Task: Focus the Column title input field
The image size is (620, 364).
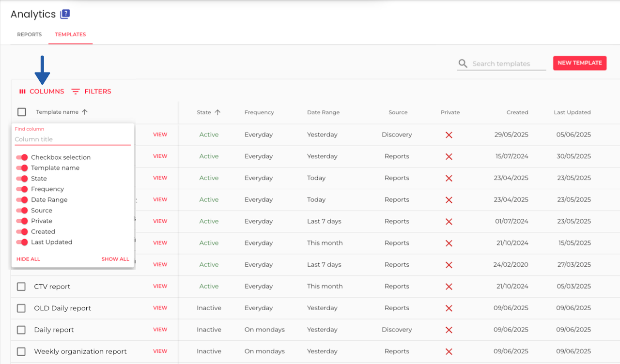Action: point(73,139)
